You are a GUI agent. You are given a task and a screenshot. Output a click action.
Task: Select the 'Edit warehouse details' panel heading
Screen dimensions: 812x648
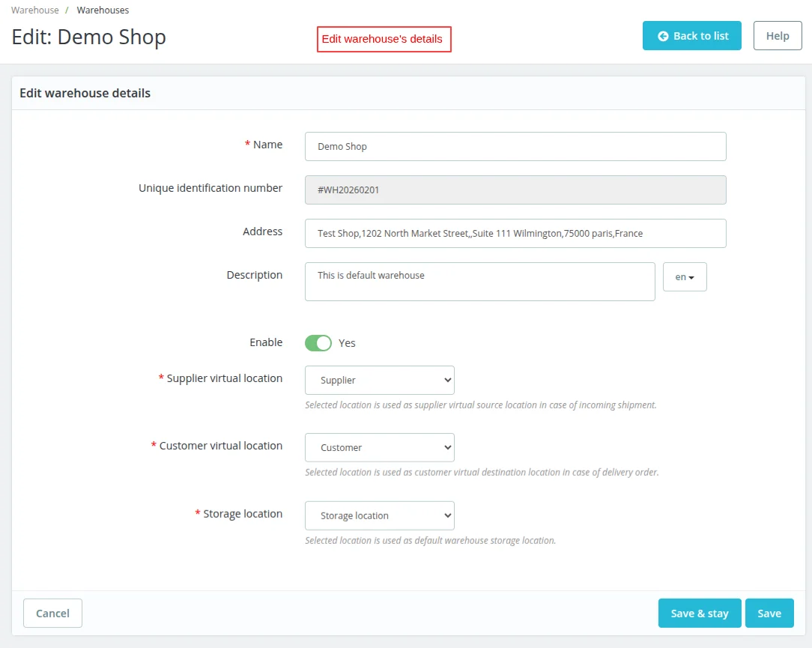85,94
